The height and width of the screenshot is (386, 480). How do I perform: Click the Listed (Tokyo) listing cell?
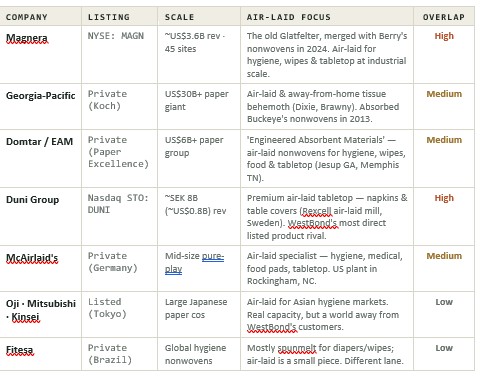pos(119,315)
